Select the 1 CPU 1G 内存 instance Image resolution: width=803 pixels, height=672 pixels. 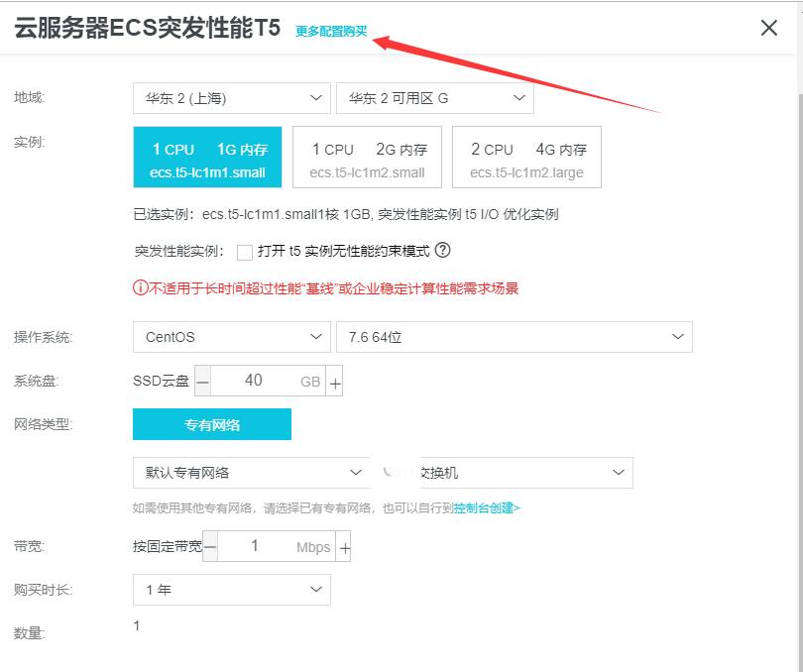coord(207,158)
